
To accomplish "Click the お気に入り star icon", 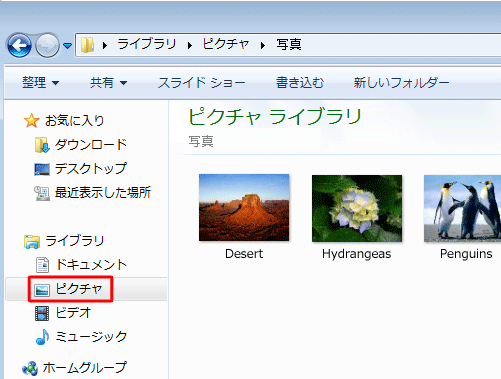I will tap(31, 120).
